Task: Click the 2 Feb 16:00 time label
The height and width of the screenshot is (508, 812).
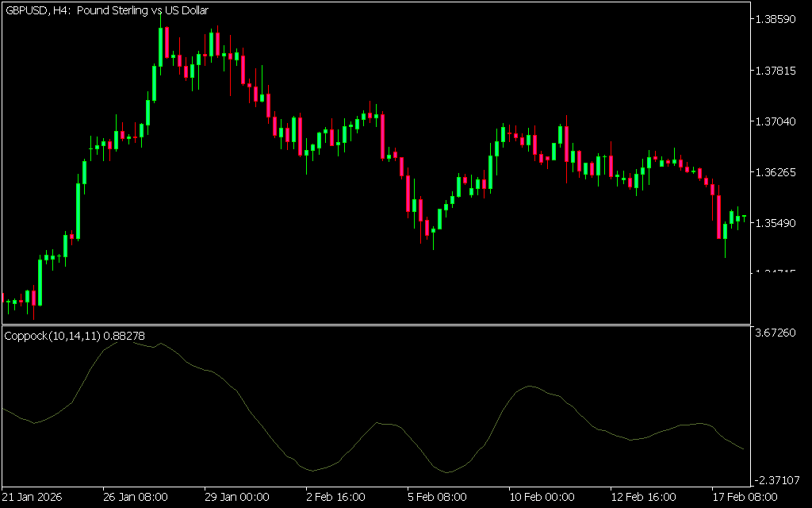Action: click(338, 497)
